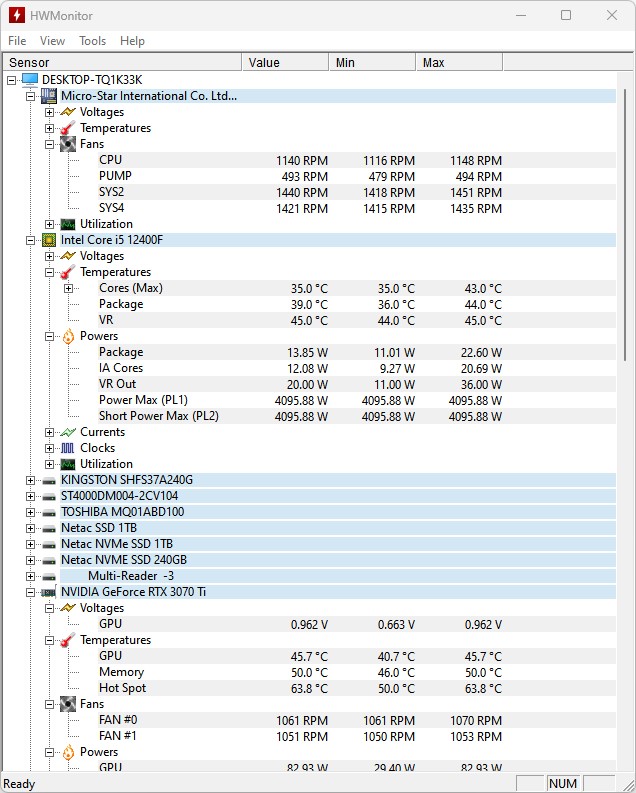Expand motherboard Voltages section

click(x=49, y=112)
